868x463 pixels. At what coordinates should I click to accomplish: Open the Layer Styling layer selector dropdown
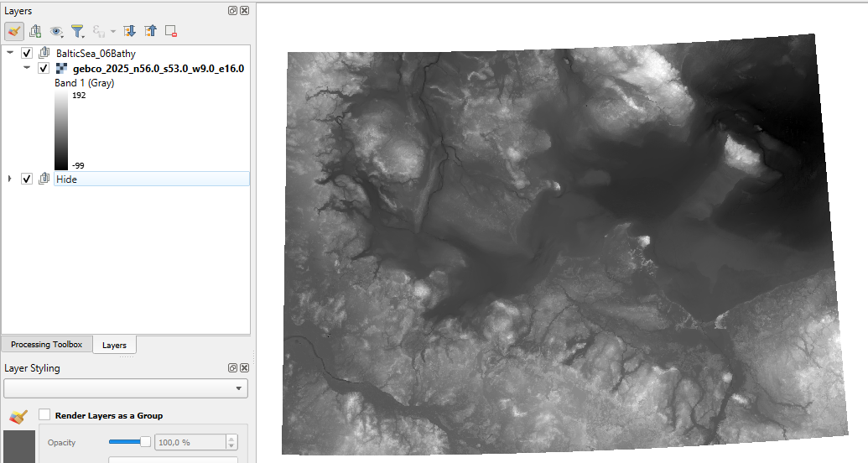tap(126, 388)
